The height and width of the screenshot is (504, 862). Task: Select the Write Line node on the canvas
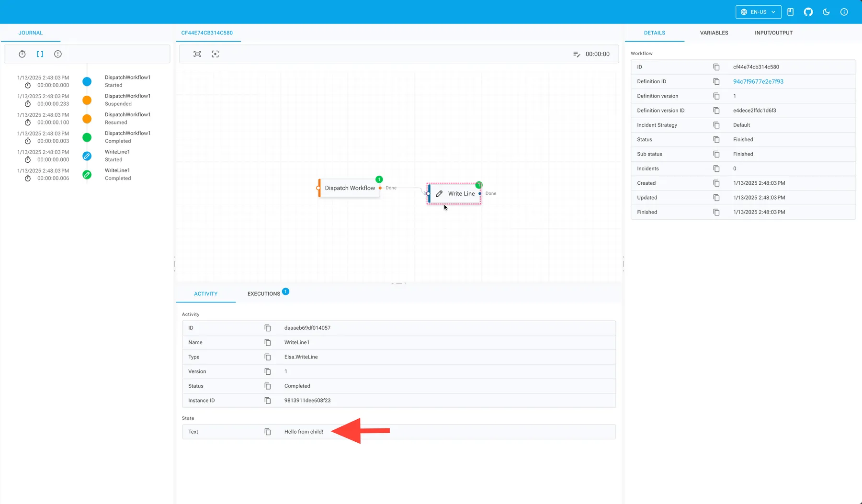coord(454,193)
